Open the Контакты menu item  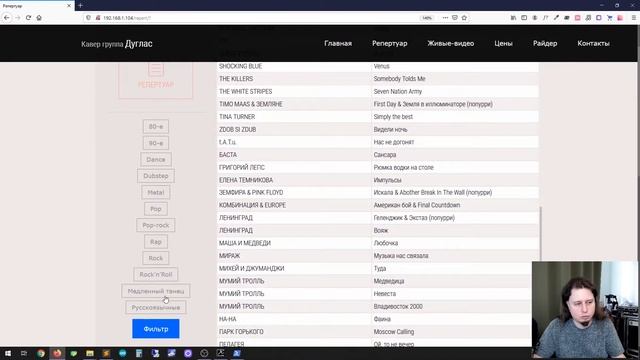point(593,43)
